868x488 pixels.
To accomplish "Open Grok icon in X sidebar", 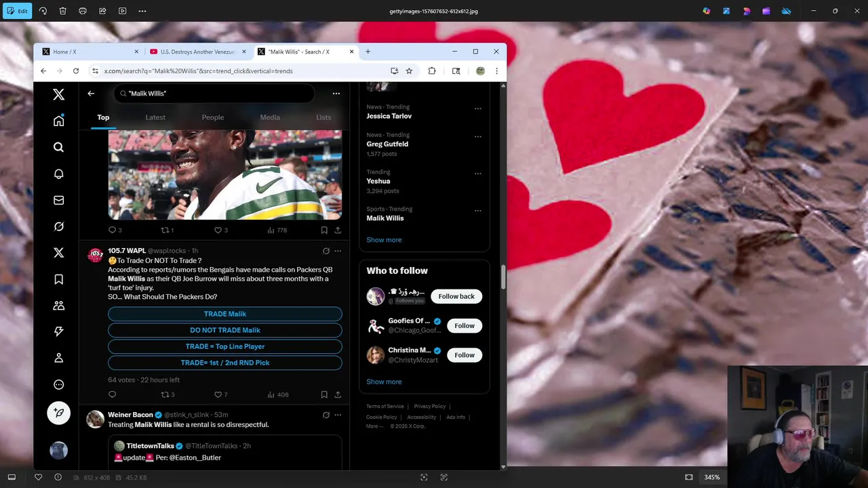I will pyautogui.click(x=59, y=226).
